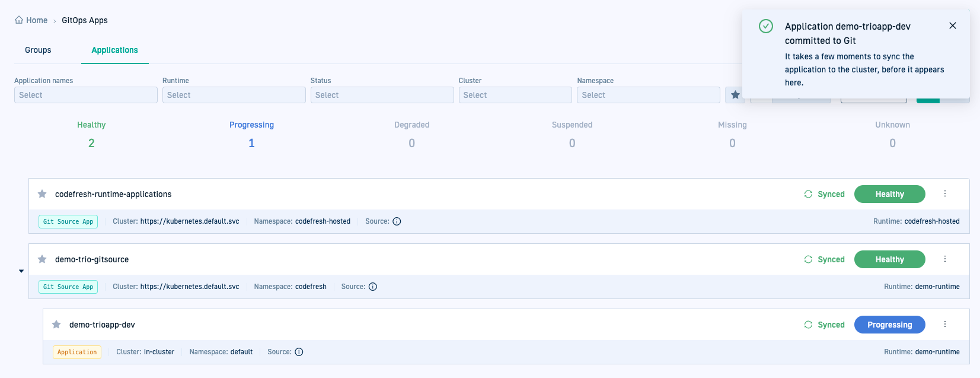
Task: Open the Runtime filter dropdown
Action: point(234,95)
